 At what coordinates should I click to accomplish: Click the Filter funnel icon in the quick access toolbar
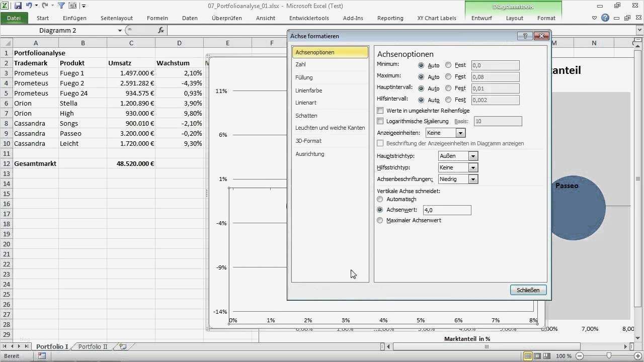pos(61,6)
